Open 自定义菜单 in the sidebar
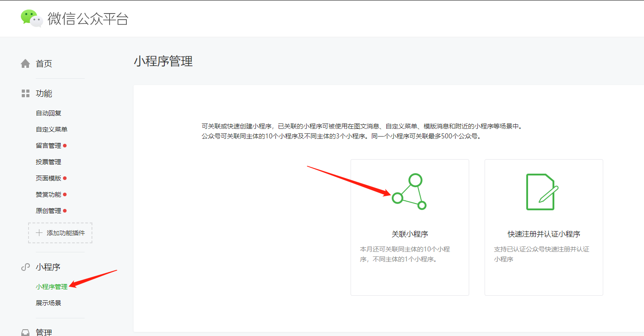The image size is (644, 336). point(52,129)
